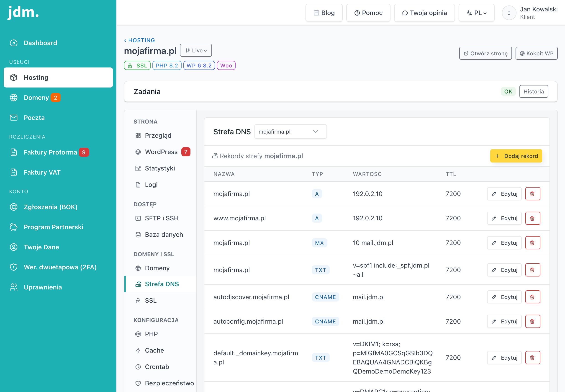This screenshot has height=392, width=565.
Task: Delete the www.mojafirma.pl A record
Action: 533,218
